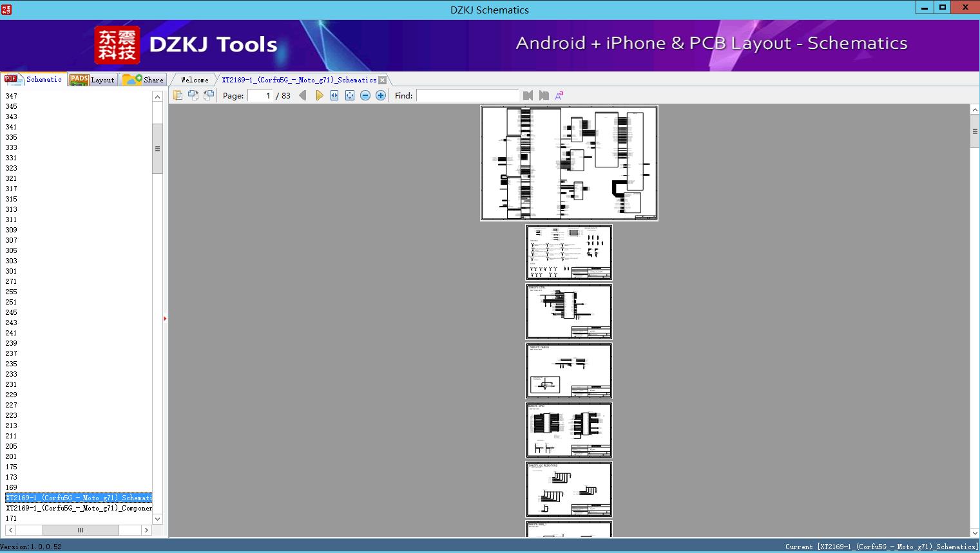Select the XT2169-1 Component file in list
The image size is (980, 553).
[79, 508]
